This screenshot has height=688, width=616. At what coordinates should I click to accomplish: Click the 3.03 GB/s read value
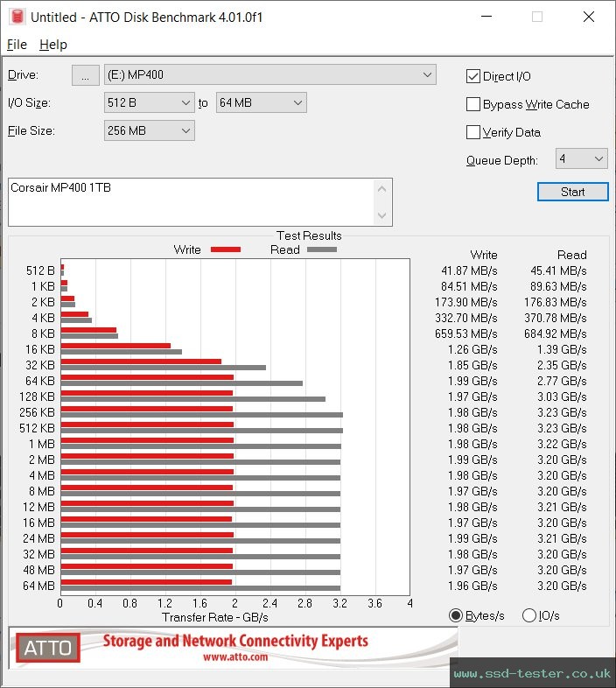[x=562, y=397]
